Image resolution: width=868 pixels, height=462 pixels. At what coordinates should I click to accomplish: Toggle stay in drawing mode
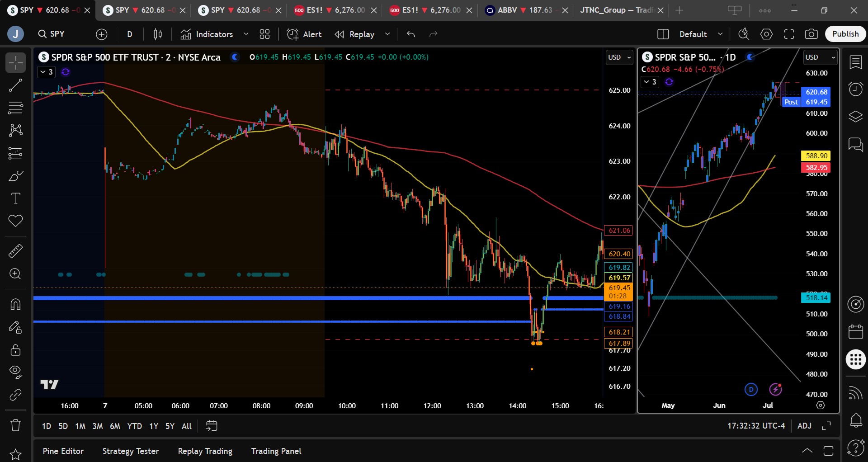15,327
